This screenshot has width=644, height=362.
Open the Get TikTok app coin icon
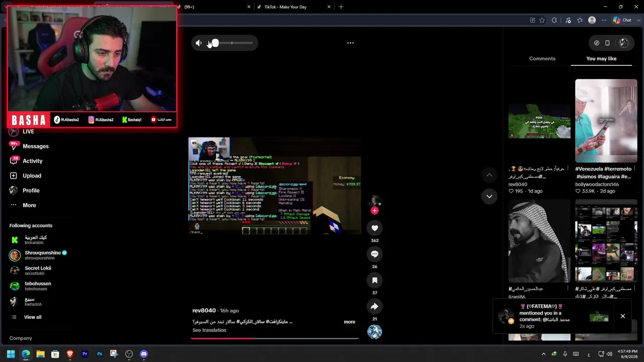point(597,43)
